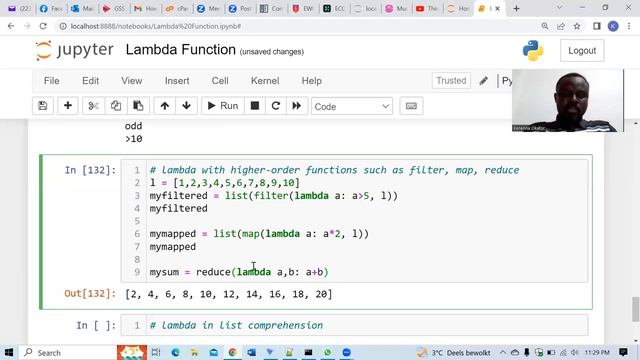Click the line defining myfiltered filter
This screenshot has width=640, height=360.
click(273, 196)
